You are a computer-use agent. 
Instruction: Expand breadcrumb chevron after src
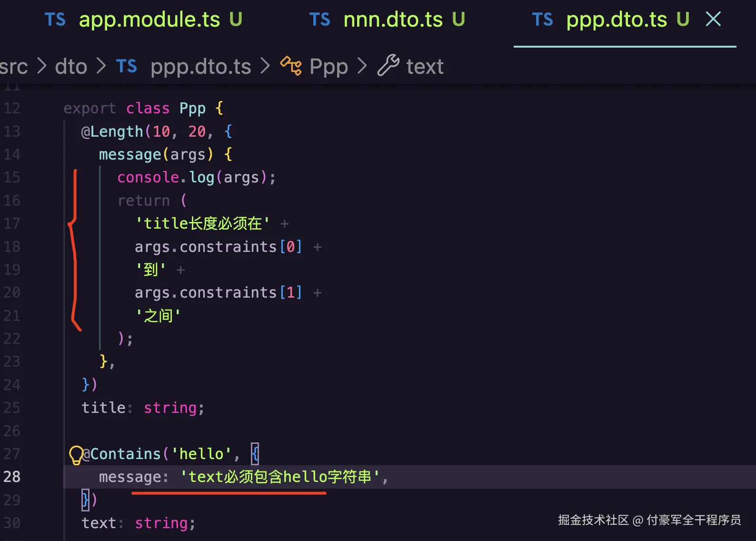(42, 66)
